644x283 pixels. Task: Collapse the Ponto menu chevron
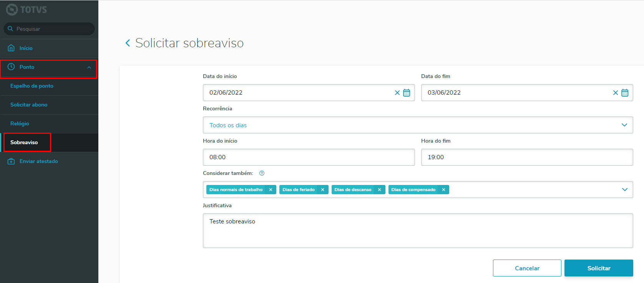click(x=89, y=67)
